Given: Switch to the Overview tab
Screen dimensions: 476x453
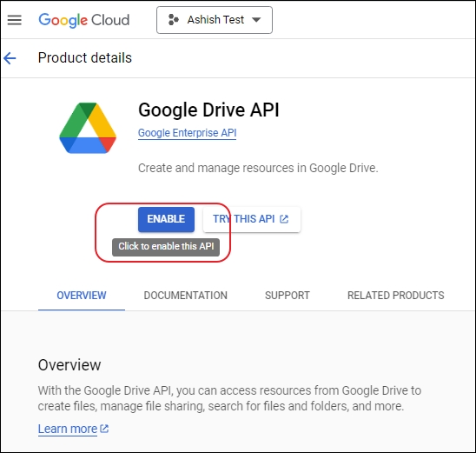Looking at the screenshot, I should click(x=82, y=296).
